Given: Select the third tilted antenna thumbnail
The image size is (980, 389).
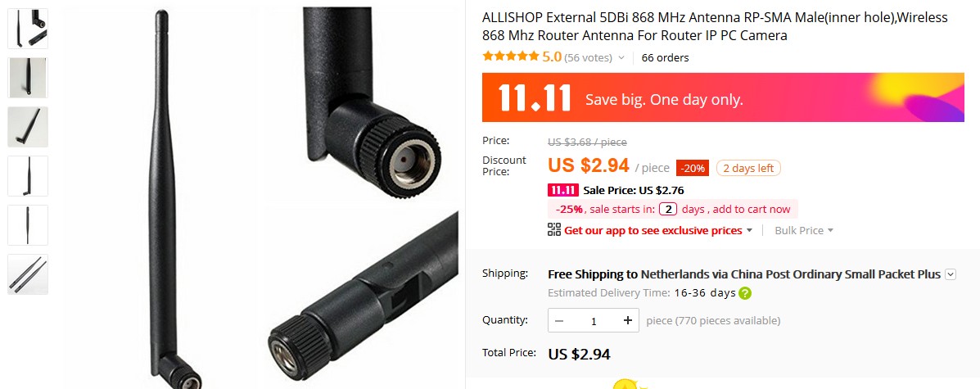Looking at the screenshot, I should (28, 127).
